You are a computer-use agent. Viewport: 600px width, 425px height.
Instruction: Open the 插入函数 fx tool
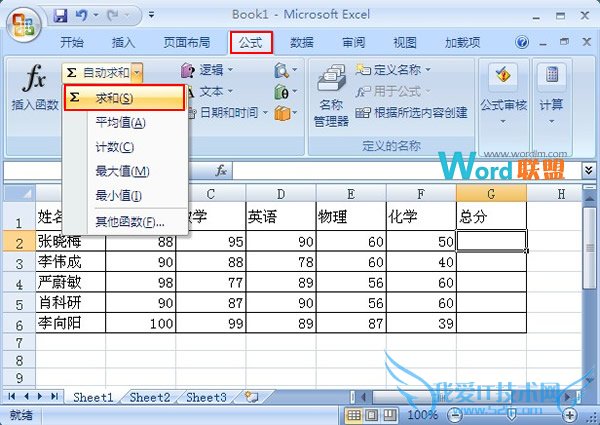34,87
